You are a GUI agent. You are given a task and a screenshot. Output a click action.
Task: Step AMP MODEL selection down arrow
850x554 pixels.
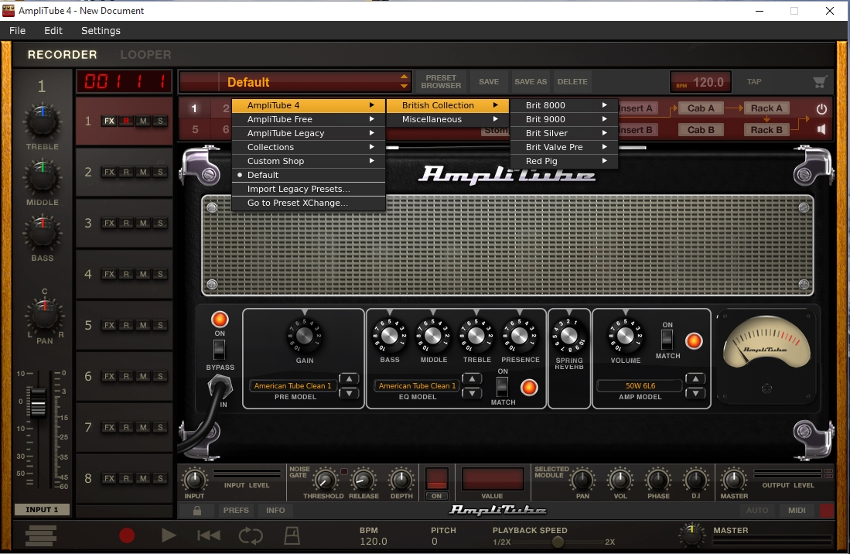pos(695,392)
